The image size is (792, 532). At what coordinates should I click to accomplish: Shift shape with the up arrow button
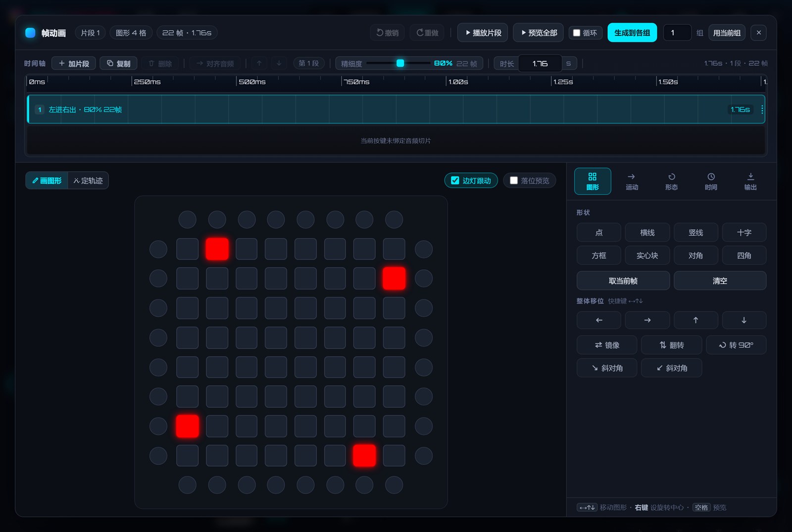pos(695,320)
